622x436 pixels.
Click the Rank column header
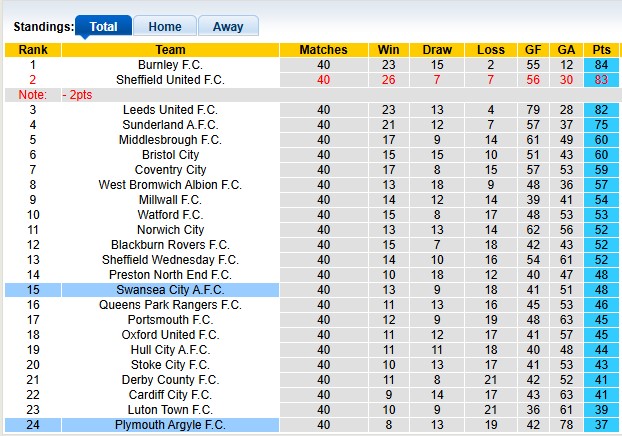[33, 50]
